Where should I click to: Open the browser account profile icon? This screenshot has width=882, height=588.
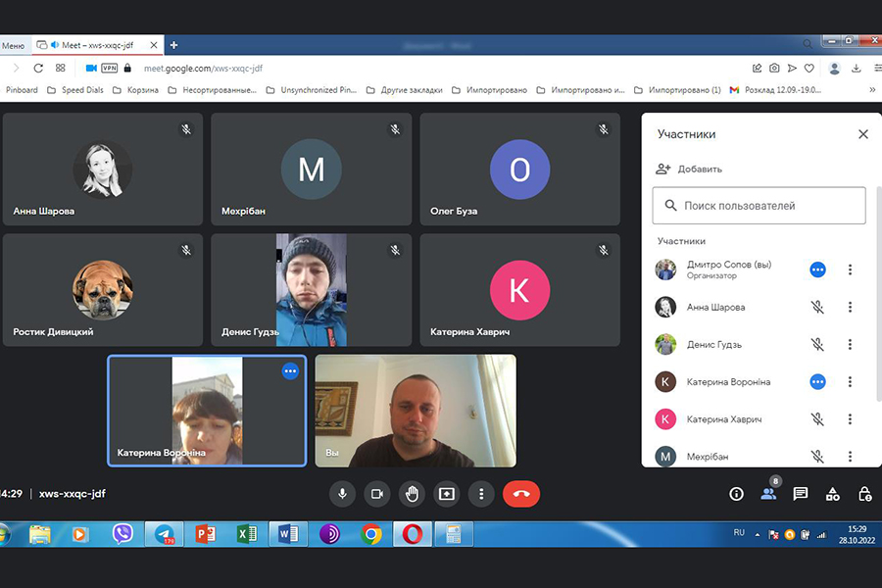[835, 68]
